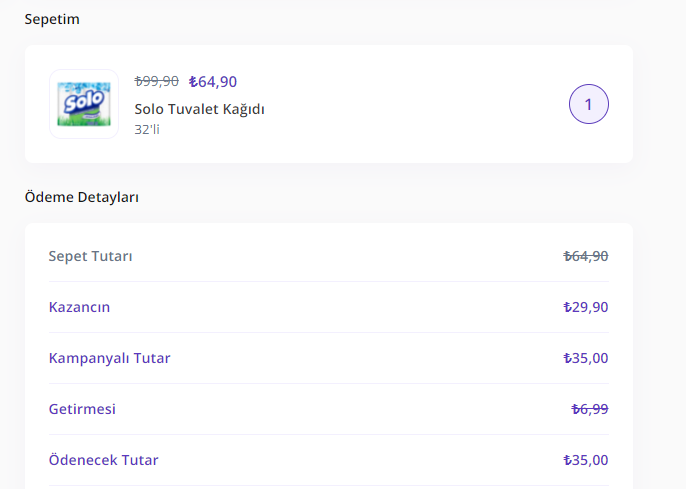686x489 pixels.
Task: Click the crossed-out original price ₺99,90
Action: click(157, 82)
